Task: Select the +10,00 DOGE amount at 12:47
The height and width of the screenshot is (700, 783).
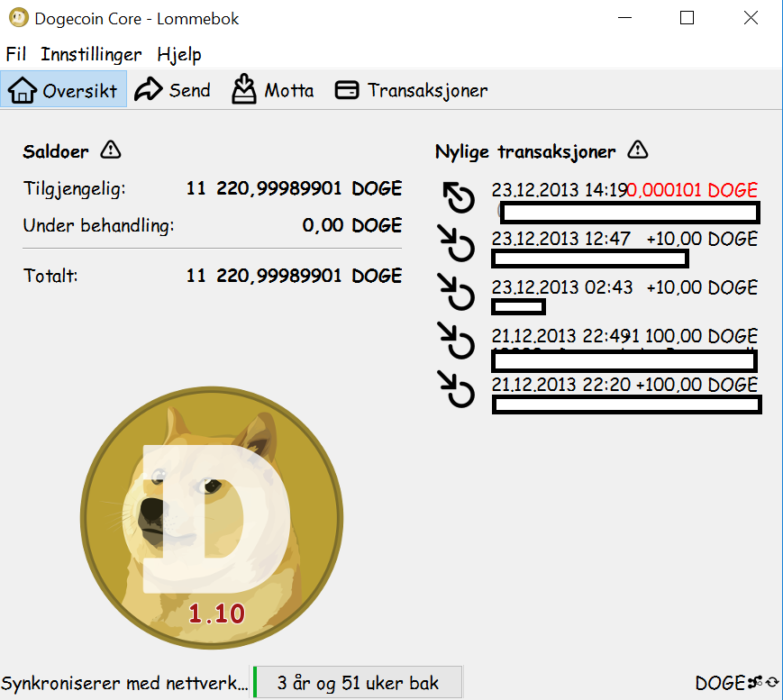Action: (702, 239)
